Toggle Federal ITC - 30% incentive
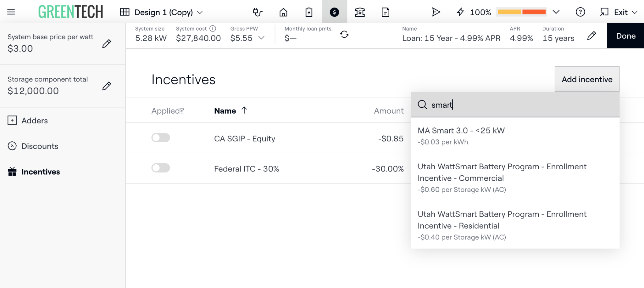The width and height of the screenshot is (644, 288). pos(161,168)
